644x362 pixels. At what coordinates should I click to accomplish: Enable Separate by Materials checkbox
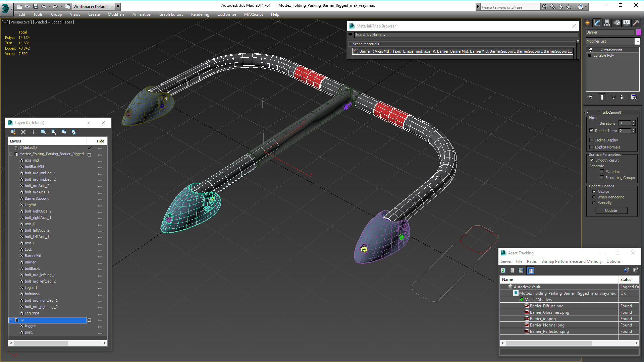click(602, 172)
